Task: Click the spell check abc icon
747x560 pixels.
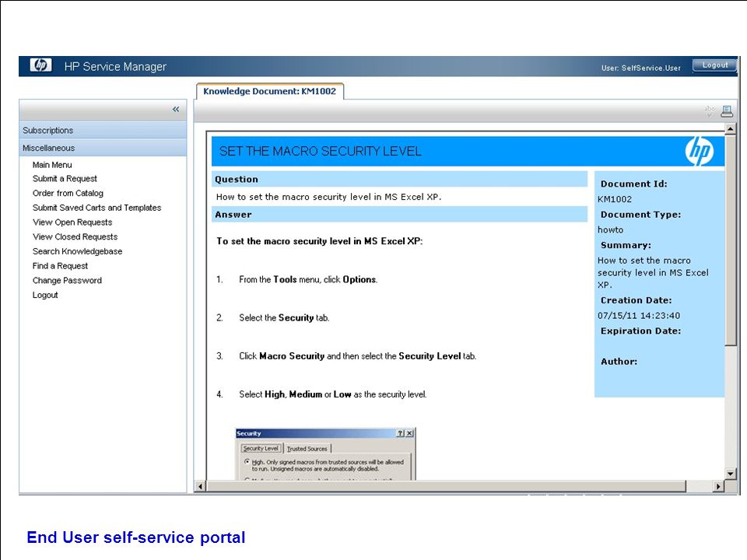Action: tap(710, 111)
